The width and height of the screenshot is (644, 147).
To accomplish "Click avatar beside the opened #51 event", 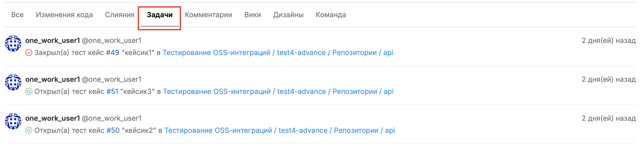I will 13,82.
